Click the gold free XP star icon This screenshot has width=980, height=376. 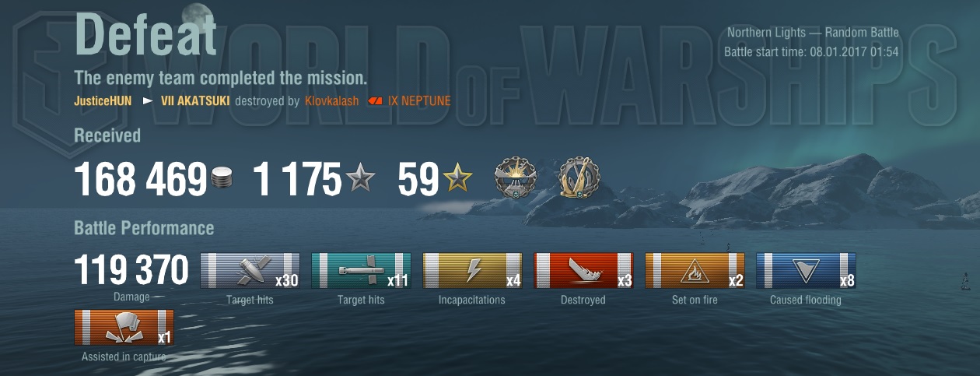point(457,180)
